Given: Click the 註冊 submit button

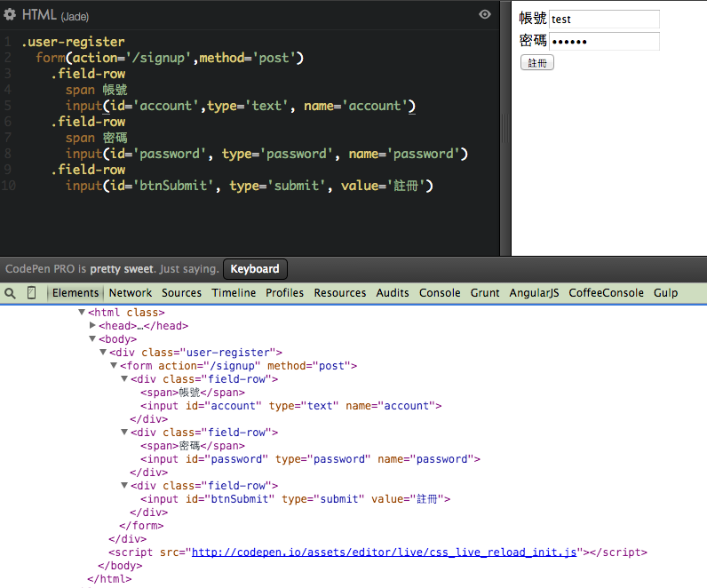Looking at the screenshot, I should 537,63.
